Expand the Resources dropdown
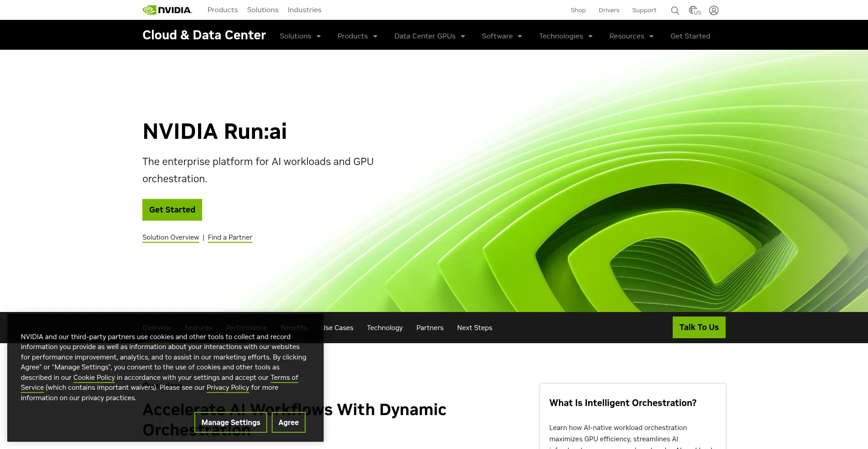Screen dimensions: 868x449 (x=632, y=36)
